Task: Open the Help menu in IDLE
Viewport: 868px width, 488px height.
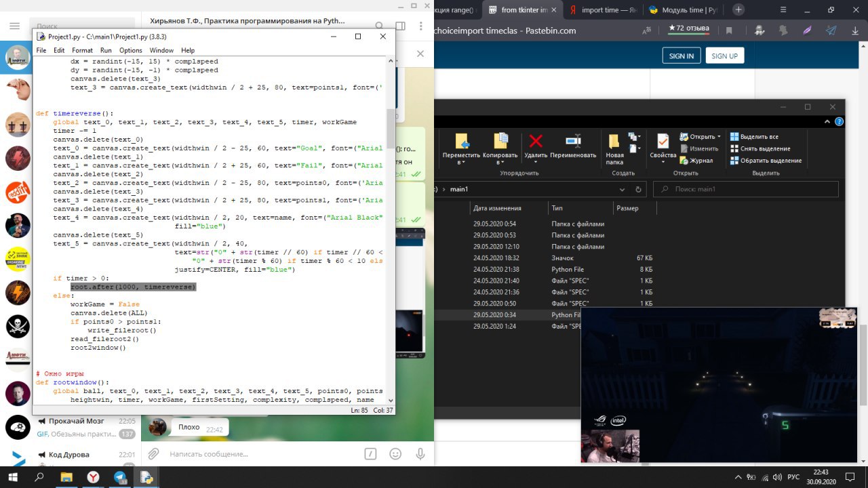Action: (188, 50)
